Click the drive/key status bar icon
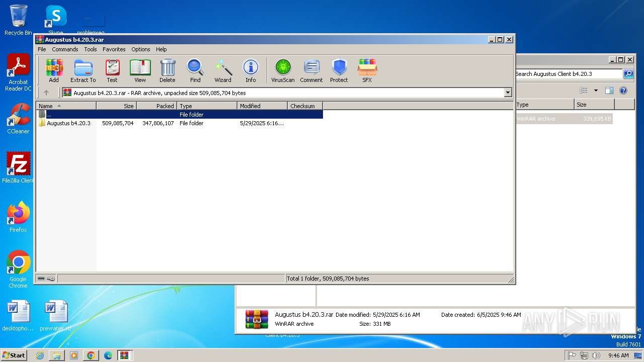Image resolution: width=644 pixels, height=362 pixels. 46,279
